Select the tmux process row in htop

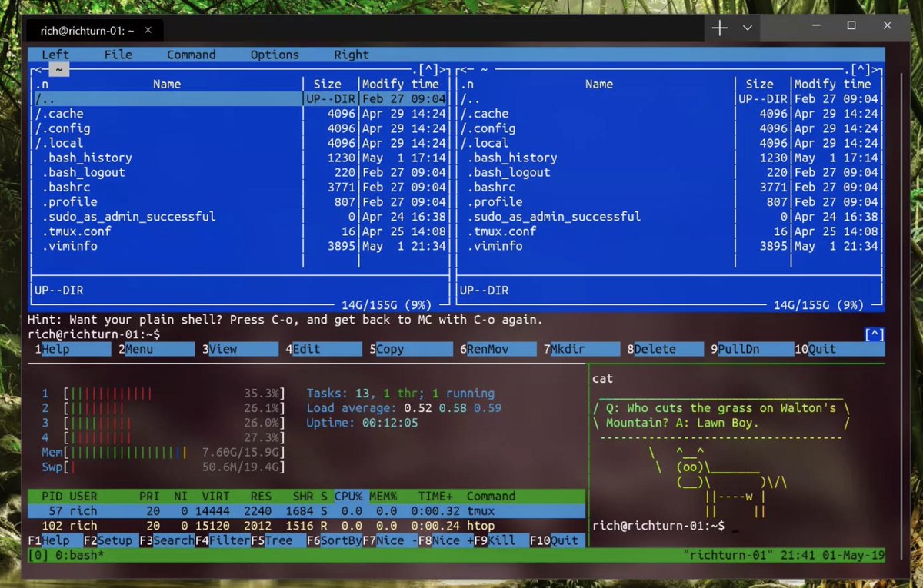coord(306,511)
